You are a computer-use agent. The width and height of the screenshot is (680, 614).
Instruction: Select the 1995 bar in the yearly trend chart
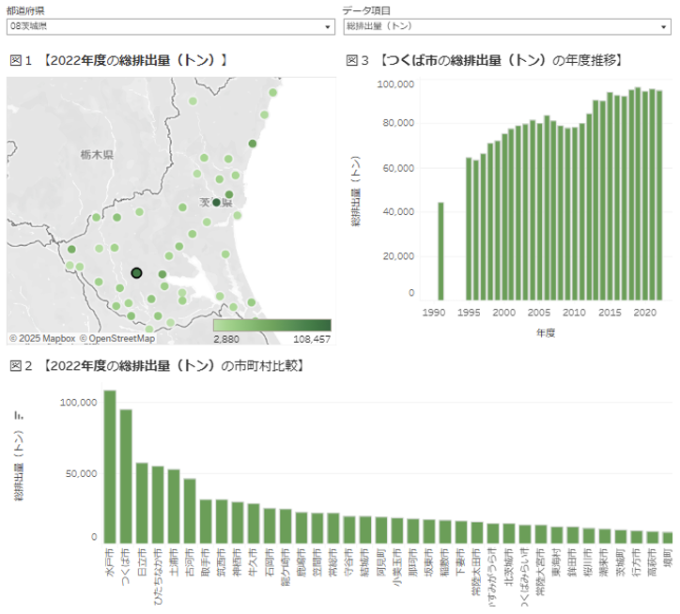coord(469,228)
